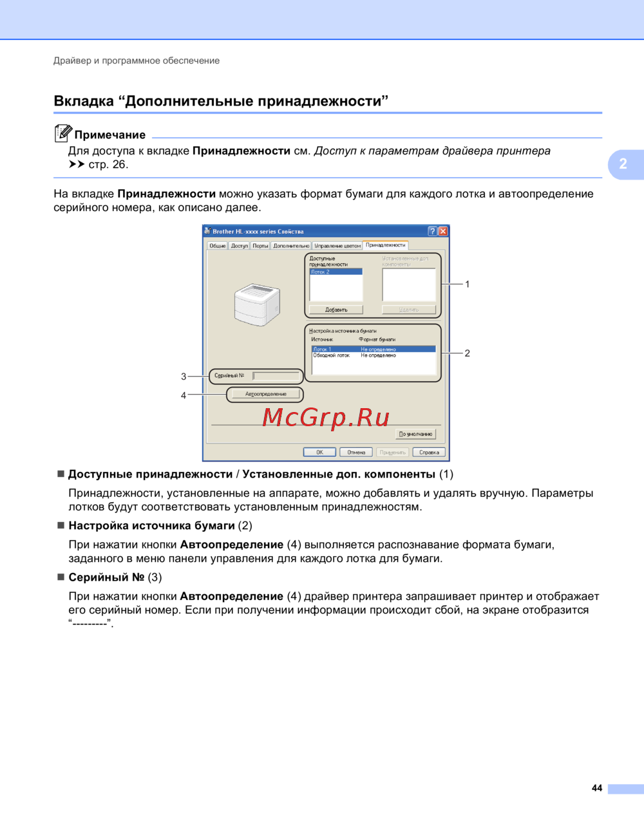644x833 pixels.
Task: Click the printer icon in the title bar
Action: pos(207,231)
